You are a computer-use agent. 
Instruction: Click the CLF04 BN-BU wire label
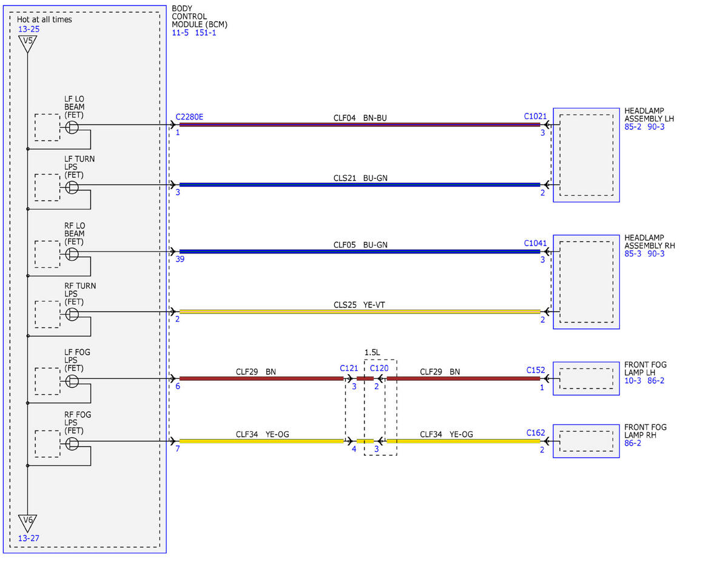[x=360, y=118]
